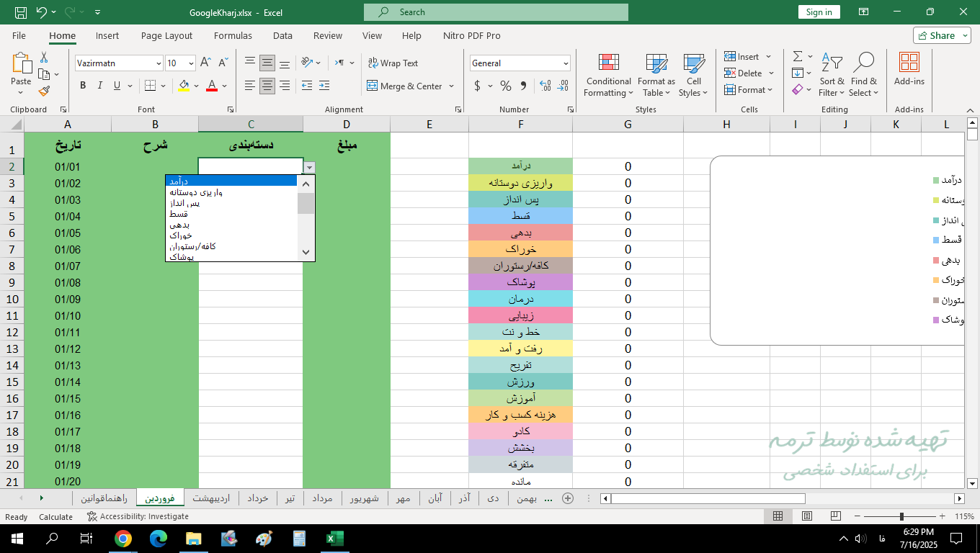Click the Find & Select magnifier icon
Viewport: 980px width, 553px height.
(863, 63)
